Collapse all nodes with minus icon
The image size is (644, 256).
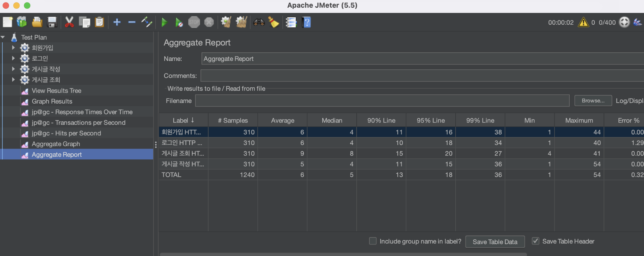132,22
